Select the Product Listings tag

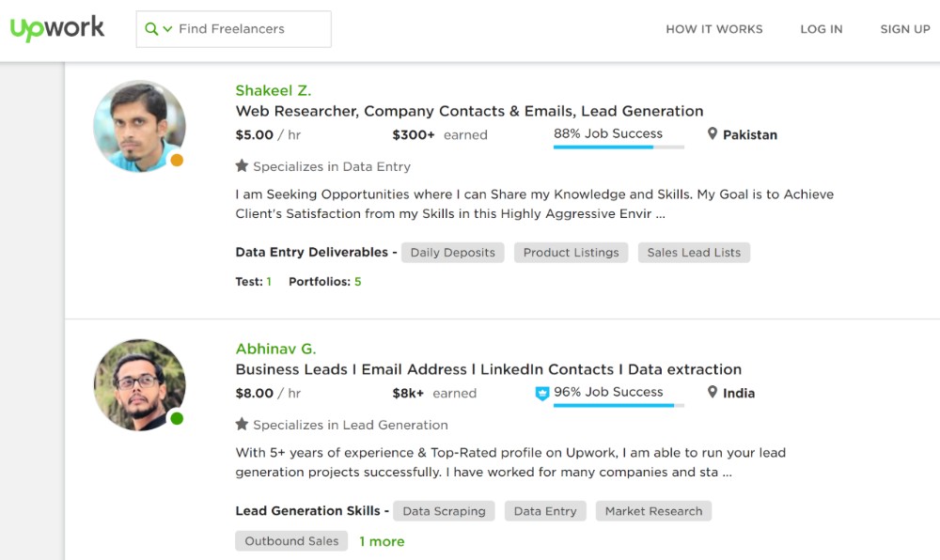(571, 252)
